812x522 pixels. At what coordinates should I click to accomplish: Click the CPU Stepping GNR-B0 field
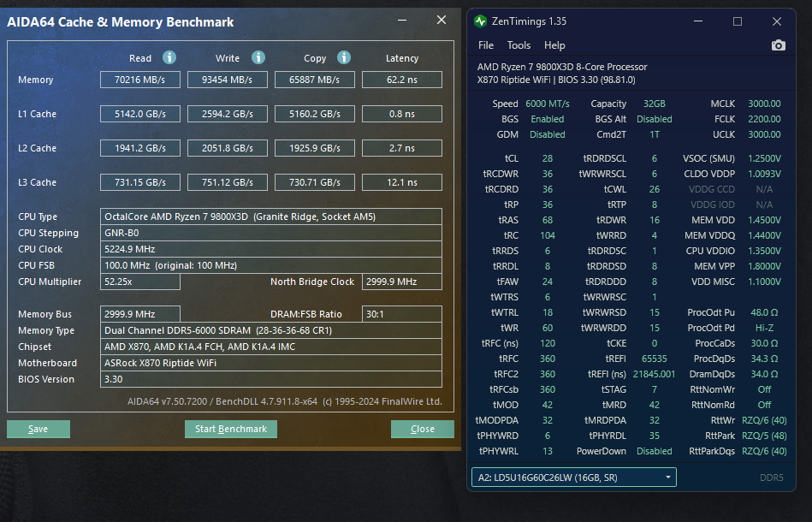click(x=271, y=233)
